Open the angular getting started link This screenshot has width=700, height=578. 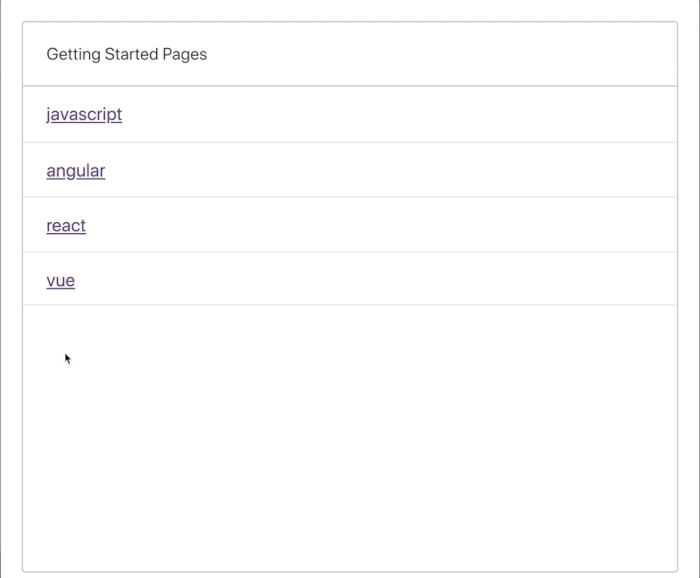76,170
